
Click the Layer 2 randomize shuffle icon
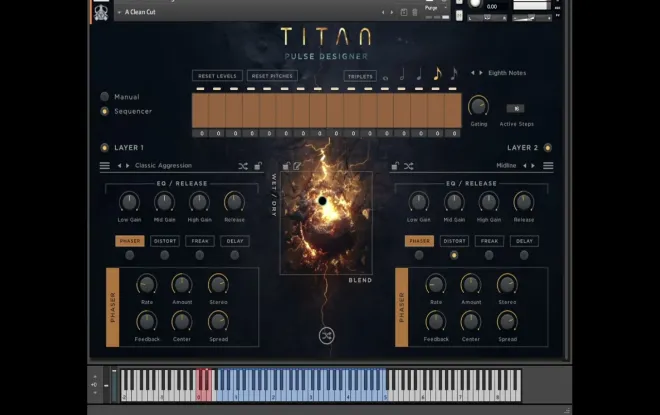(409, 166)
